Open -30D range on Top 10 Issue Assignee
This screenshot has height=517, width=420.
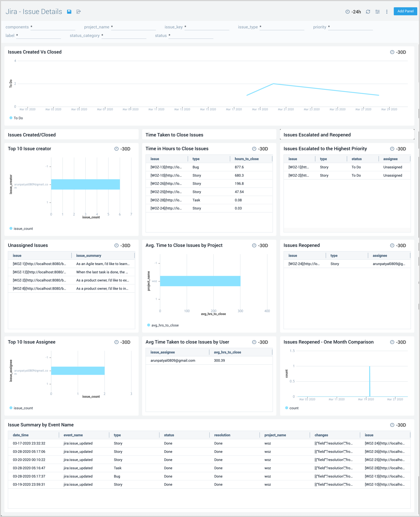click(125, 342)
